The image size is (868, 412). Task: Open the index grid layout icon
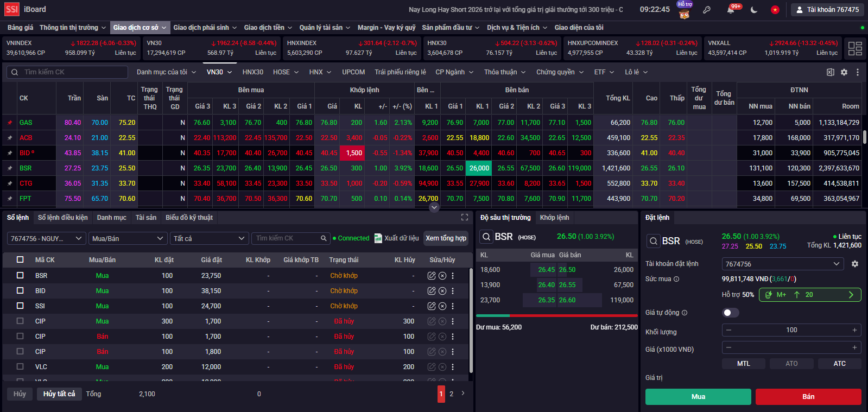[855, 48]
